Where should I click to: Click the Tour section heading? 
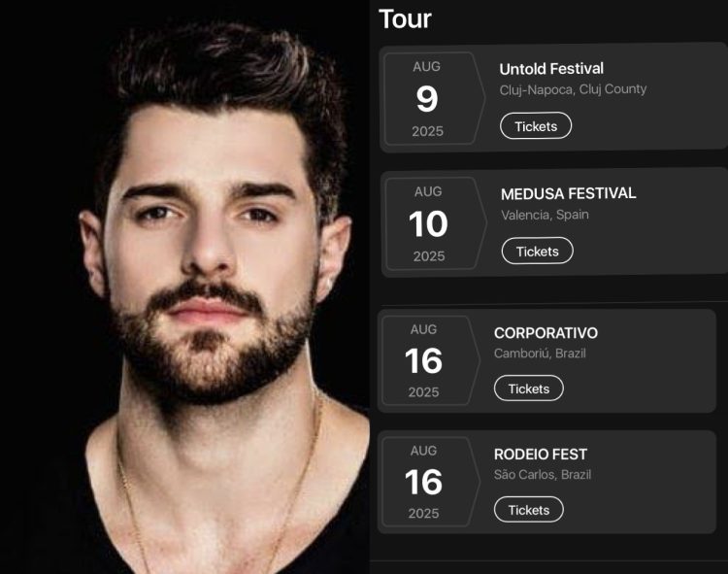click(x=405, y=19)
